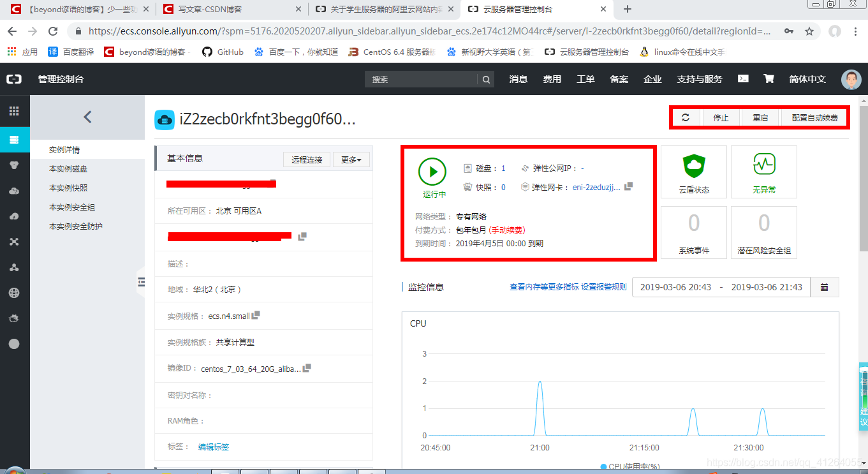Open the 查看内存等更多指标 link
Screen dimensions: 868x474
click(x=544, y=287)
